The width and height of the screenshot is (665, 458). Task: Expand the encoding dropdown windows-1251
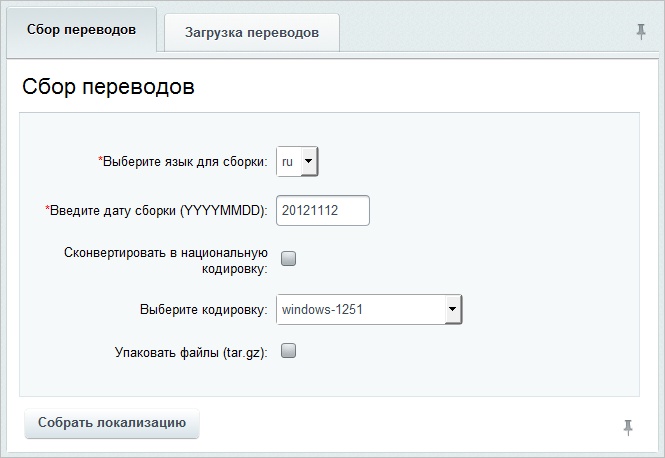pos(369,310)
